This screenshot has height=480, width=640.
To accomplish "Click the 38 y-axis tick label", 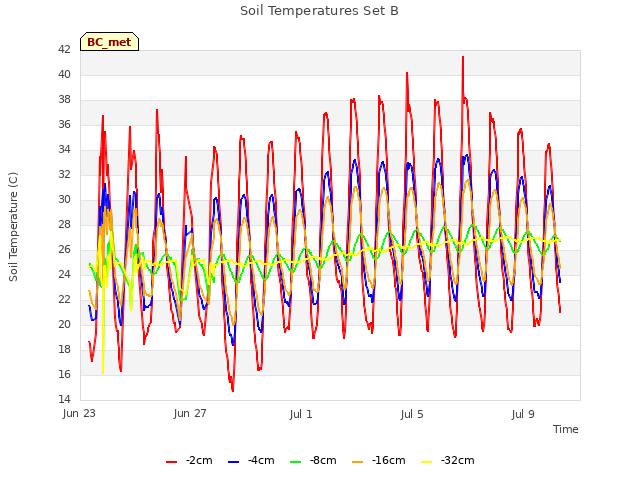I will point(64,100).
